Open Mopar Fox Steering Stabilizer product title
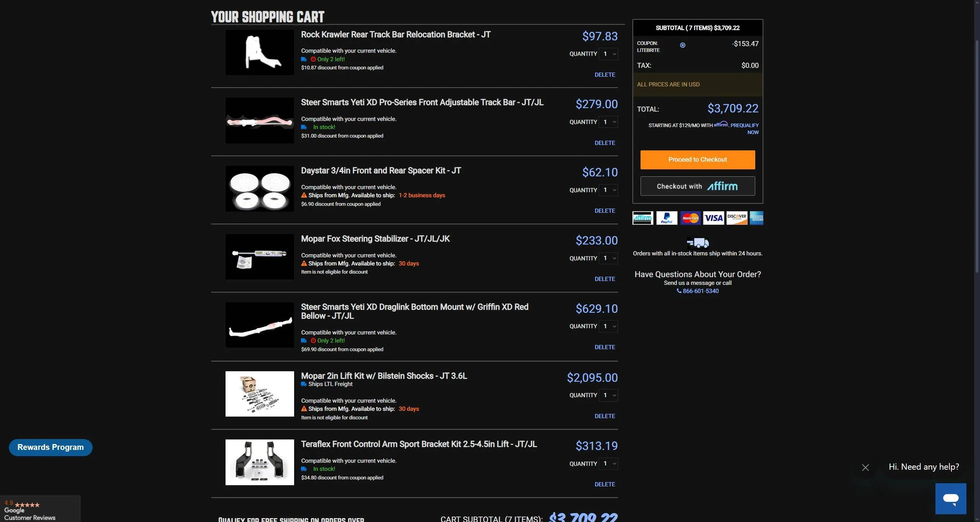Image resolution: width=980 pixels, height=522 pixels. (375, 239)
